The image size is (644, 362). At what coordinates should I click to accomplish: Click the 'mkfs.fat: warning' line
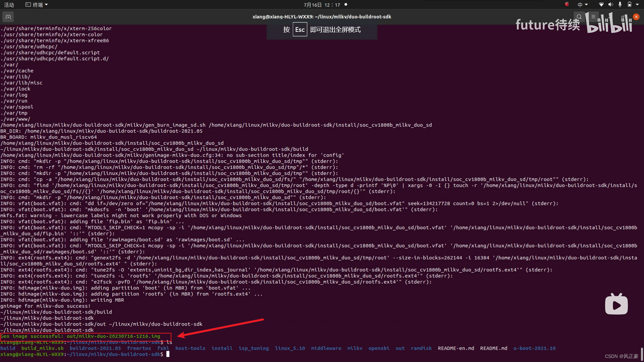[x=121, y=216]
